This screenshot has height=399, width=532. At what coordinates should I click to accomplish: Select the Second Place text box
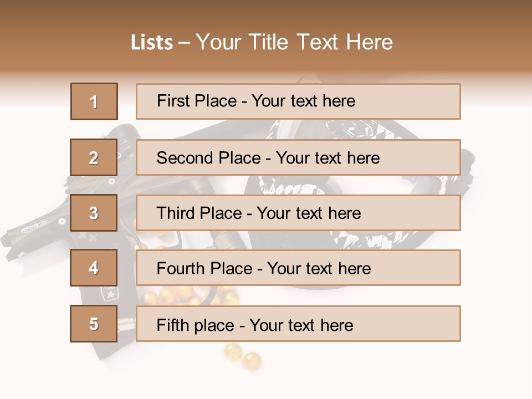(298, 157)
